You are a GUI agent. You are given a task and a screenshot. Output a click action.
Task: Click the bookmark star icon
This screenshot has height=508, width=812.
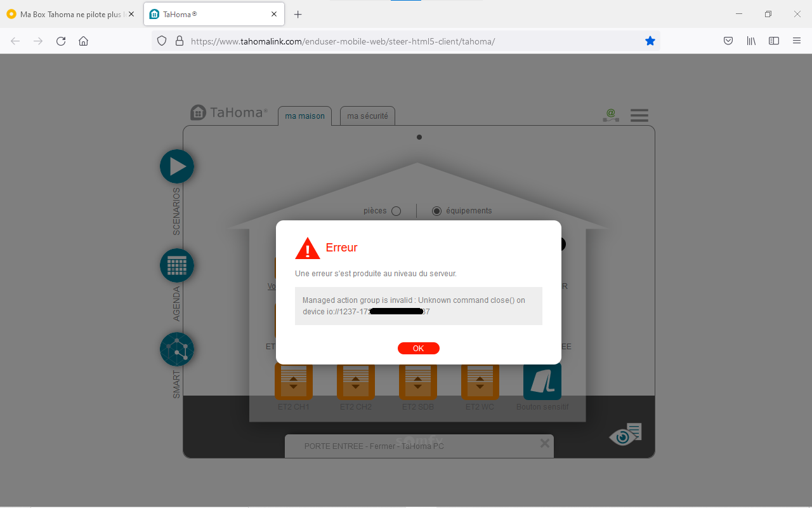coord(650,41)
